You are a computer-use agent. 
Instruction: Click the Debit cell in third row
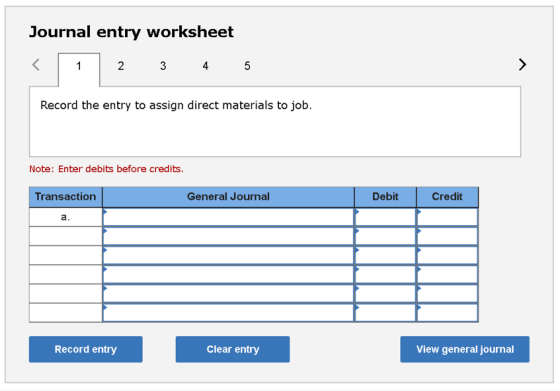pyautogui.click(x=385, y=256)
